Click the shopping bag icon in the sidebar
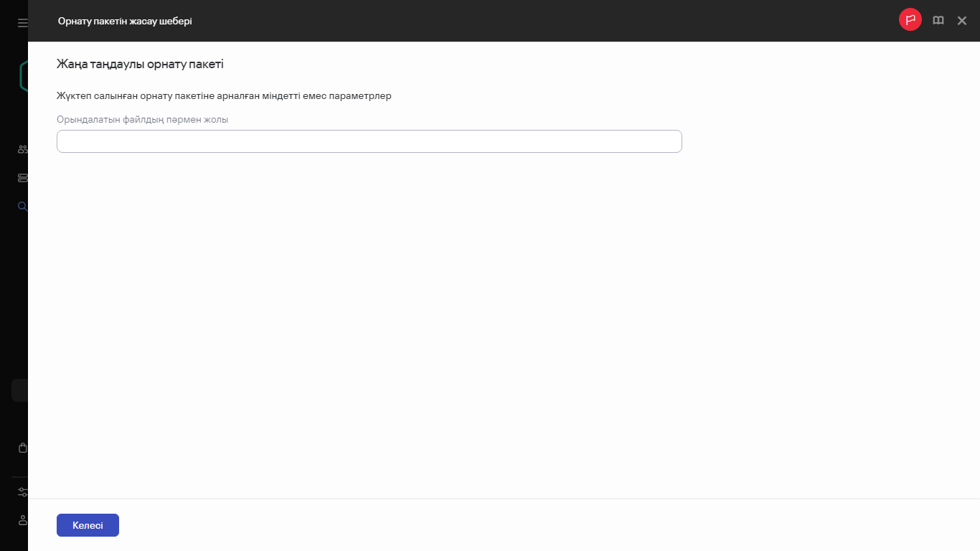 (22, 448)
